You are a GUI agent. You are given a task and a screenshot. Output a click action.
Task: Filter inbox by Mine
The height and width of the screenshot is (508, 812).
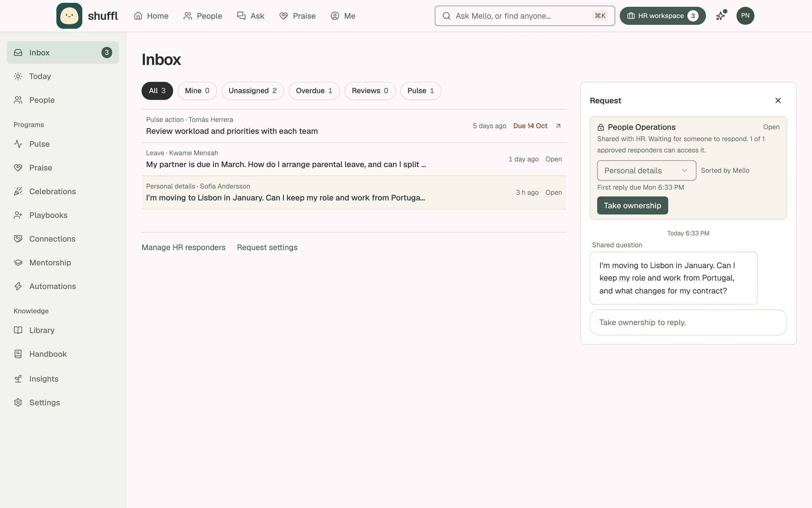pyautogui.click(x=197, y=91)
